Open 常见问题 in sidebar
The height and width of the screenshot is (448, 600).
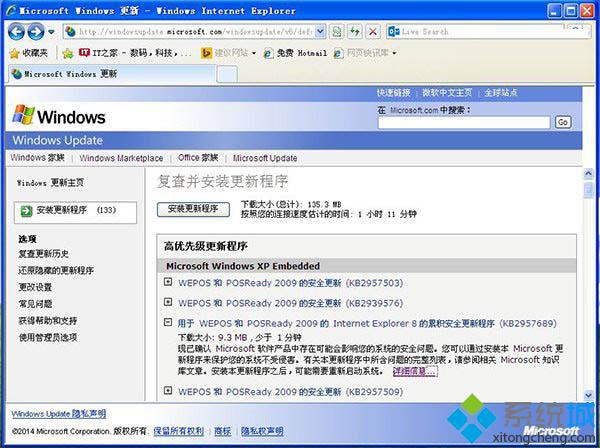coord(35,304)
